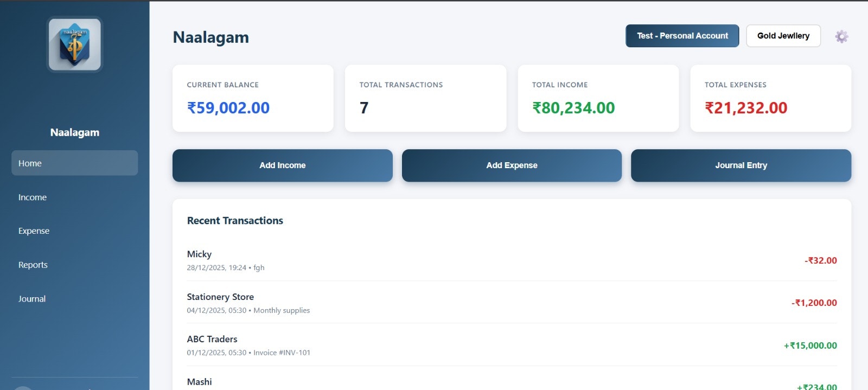Image resolution: width=868 pixels, height=390 pixels.
Task: Create a new Journal Entry
Action: point(741,165)
